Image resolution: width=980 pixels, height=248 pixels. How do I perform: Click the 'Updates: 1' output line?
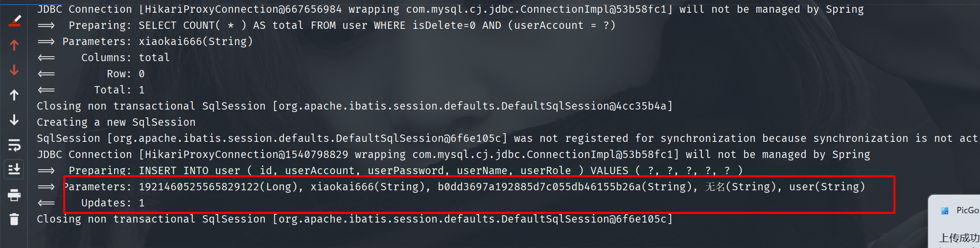(x=113, y=203)
